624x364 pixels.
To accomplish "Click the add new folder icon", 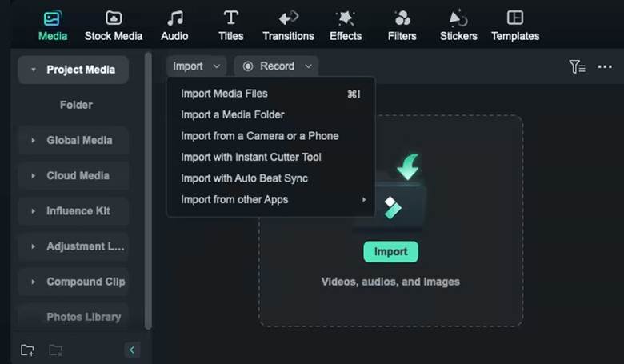I will (x=27, y=350).
